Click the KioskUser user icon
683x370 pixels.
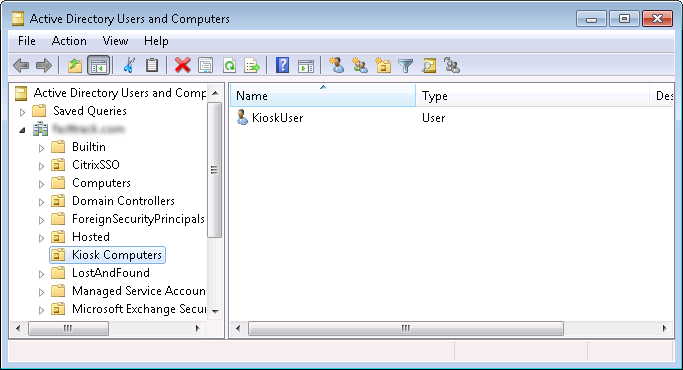coord(242,118)
